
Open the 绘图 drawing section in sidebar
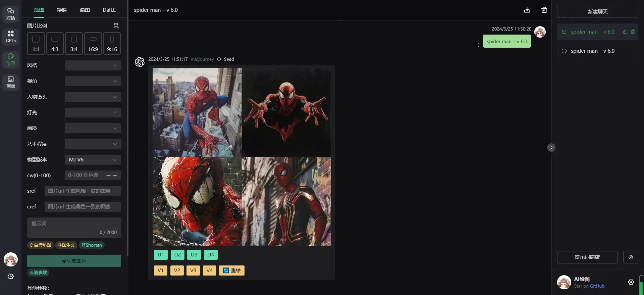click(11, 59)
